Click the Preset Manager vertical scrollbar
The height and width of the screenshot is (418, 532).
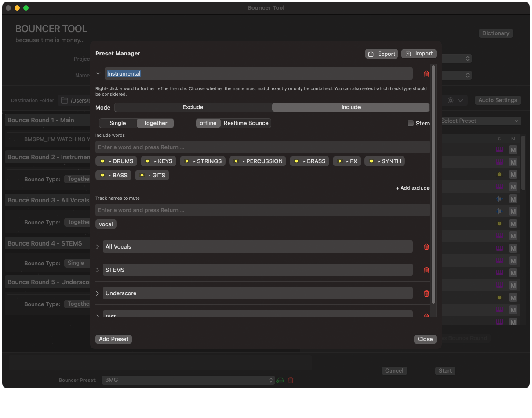[x=434, y=185]
